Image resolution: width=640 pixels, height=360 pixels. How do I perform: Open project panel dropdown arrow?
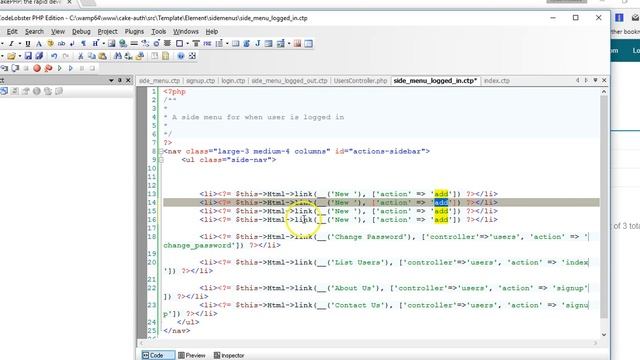tap(111, 80)
